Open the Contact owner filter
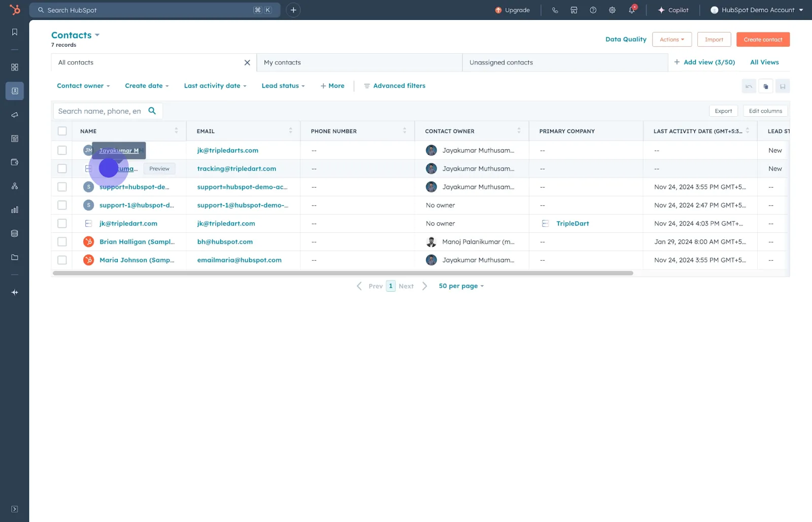 [83, 86]
